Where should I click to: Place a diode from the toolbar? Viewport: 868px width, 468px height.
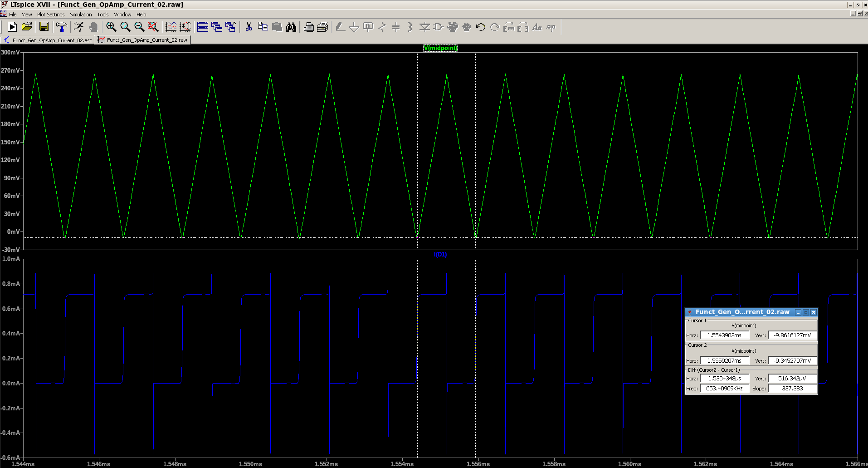click(x=424, y=27)
